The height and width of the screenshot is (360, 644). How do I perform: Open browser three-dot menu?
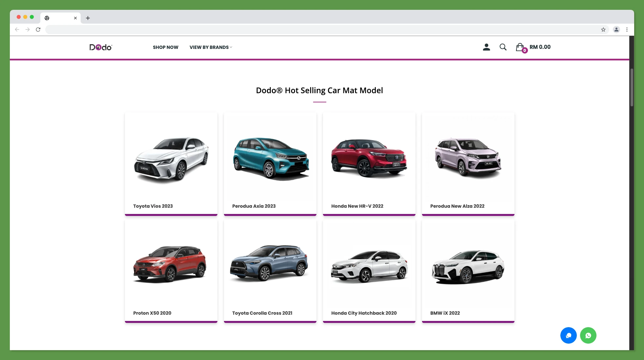pos(627,30)
